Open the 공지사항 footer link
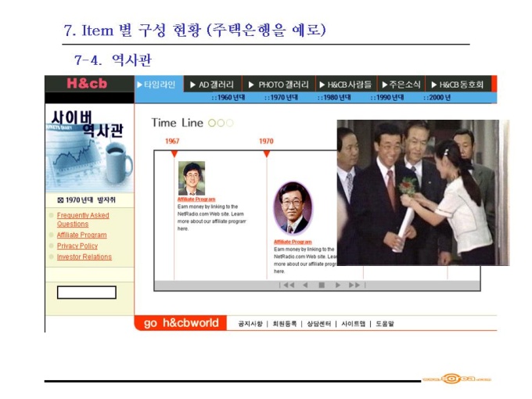Viewport: 532px width, 399px height. (250, 324)
